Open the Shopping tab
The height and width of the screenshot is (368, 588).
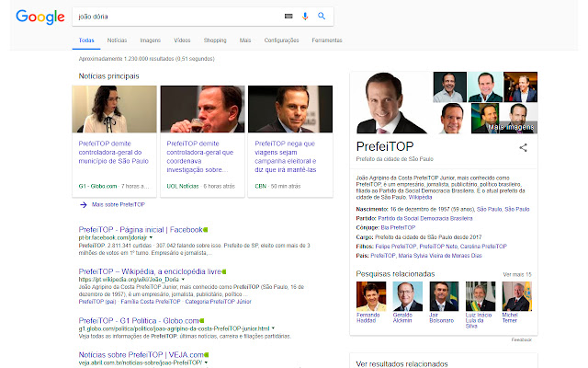215,40
